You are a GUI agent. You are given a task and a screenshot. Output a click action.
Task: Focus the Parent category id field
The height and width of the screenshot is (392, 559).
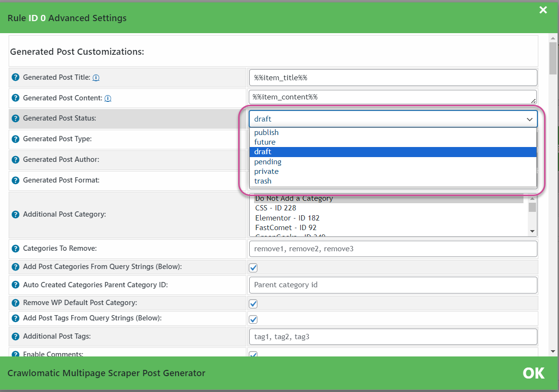[x=393, y=285]
